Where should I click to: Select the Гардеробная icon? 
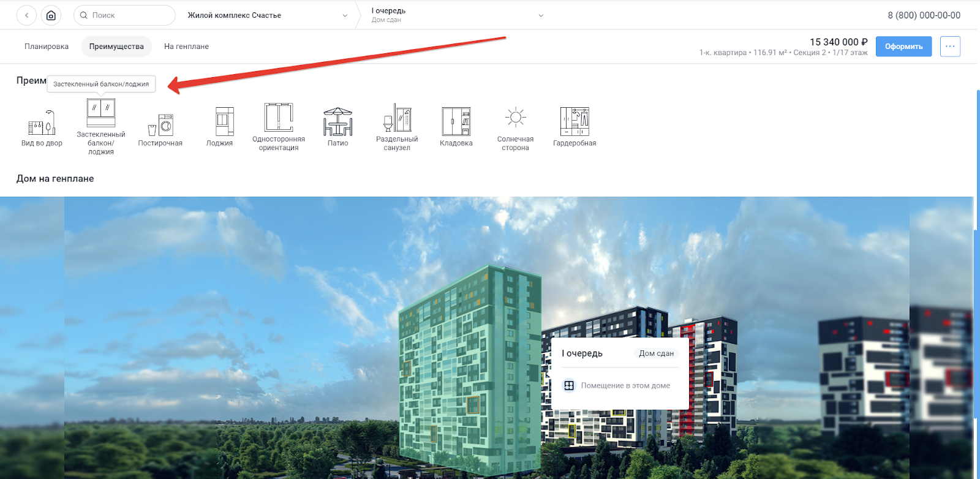[x=575, y=121]
